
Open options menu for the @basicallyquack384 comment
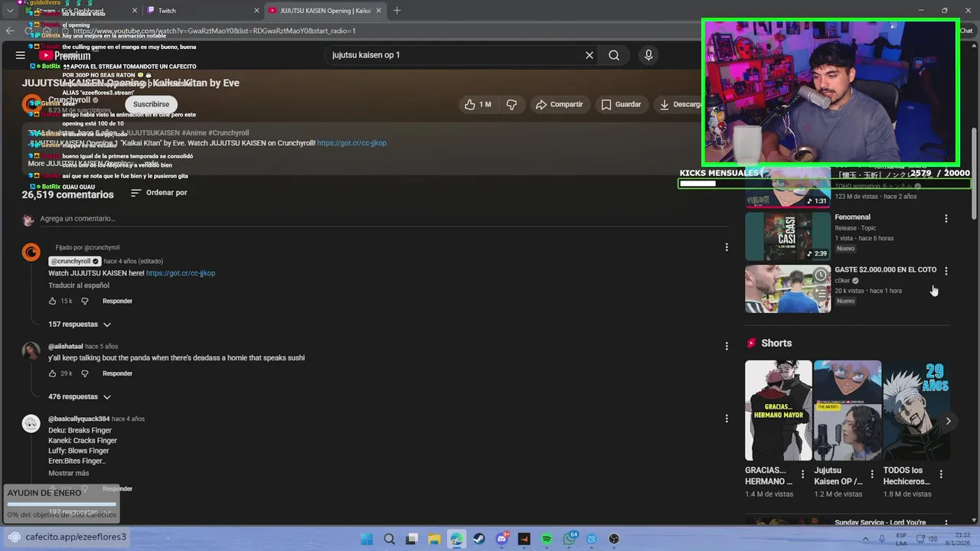[x=727, y=419]
